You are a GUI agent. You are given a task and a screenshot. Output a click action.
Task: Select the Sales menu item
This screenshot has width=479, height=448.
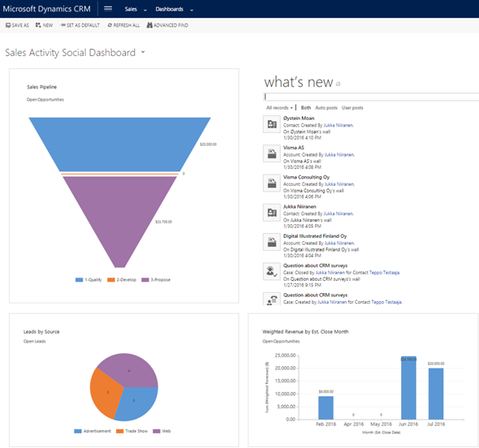[131, 9]
